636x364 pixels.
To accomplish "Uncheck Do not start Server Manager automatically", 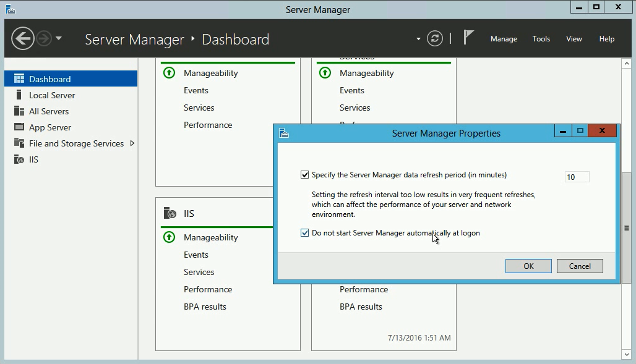I will coord(304,232).
